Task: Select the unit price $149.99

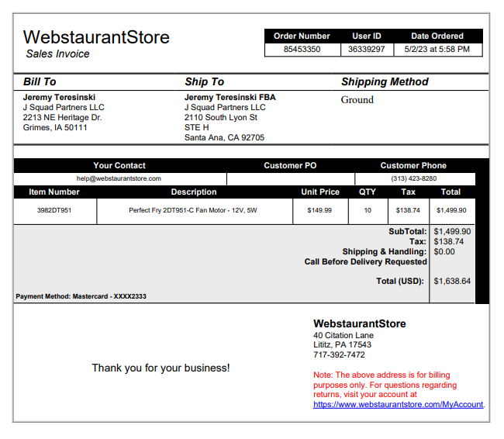Action: [319, 210]
